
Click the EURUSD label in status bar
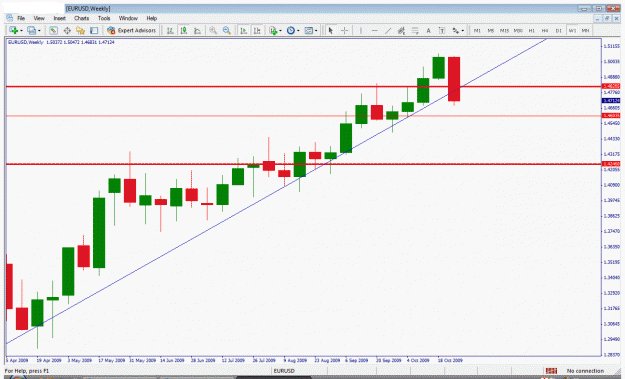click(284, 371)
